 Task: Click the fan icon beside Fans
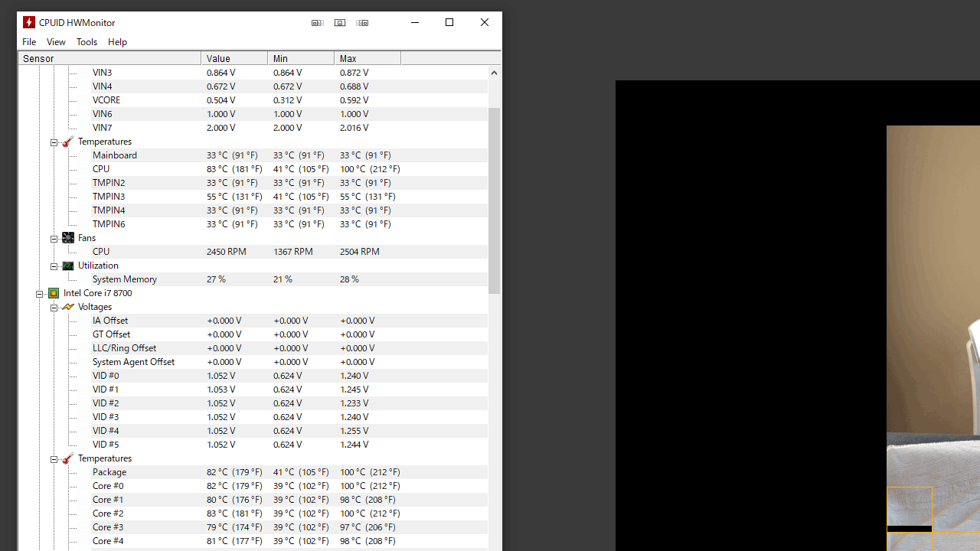pyautogui.click(x=68, y=238)
